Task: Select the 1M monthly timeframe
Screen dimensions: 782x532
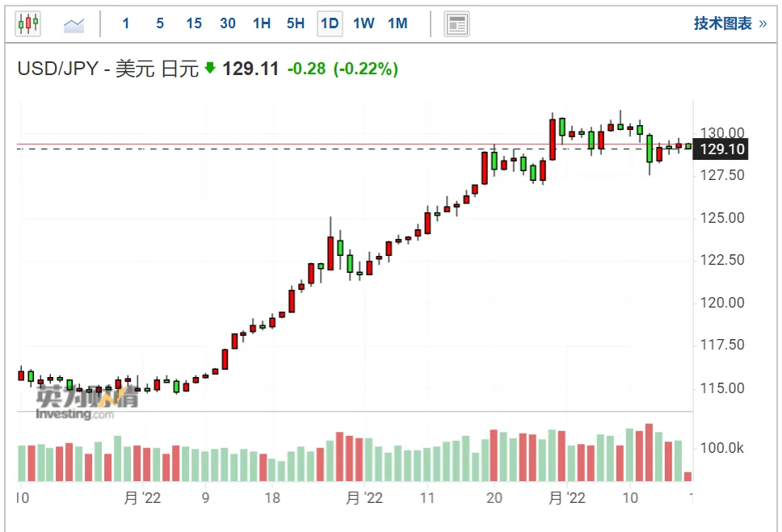Action: (397, 23)
